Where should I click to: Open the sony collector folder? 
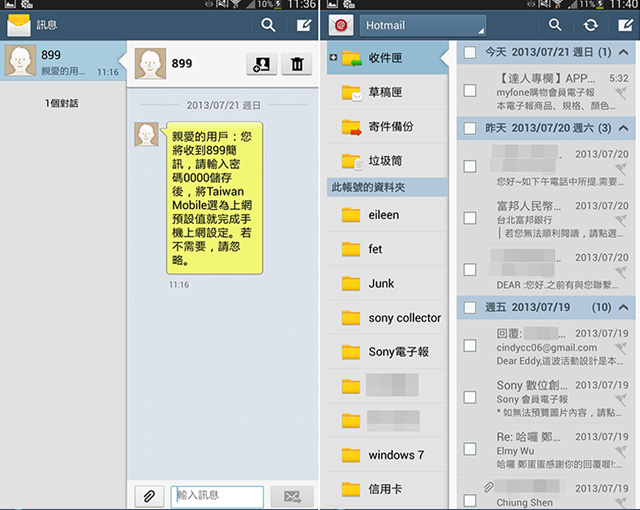click(x=387, y=317)
